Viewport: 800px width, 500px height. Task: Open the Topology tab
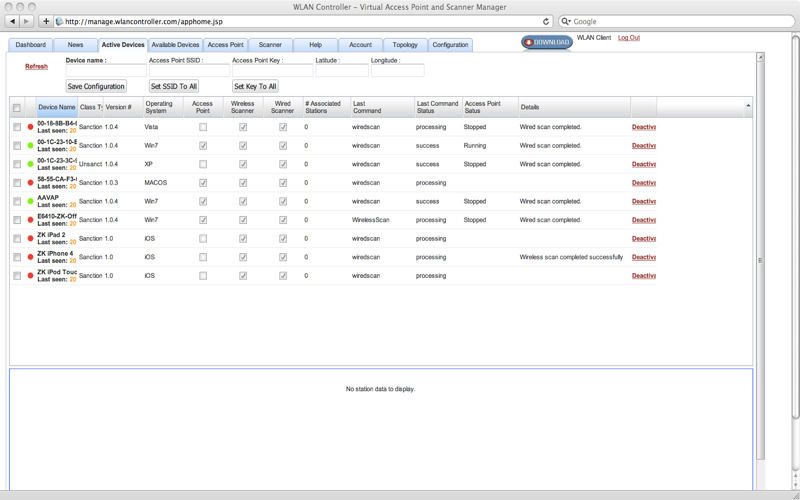[405, 45]
